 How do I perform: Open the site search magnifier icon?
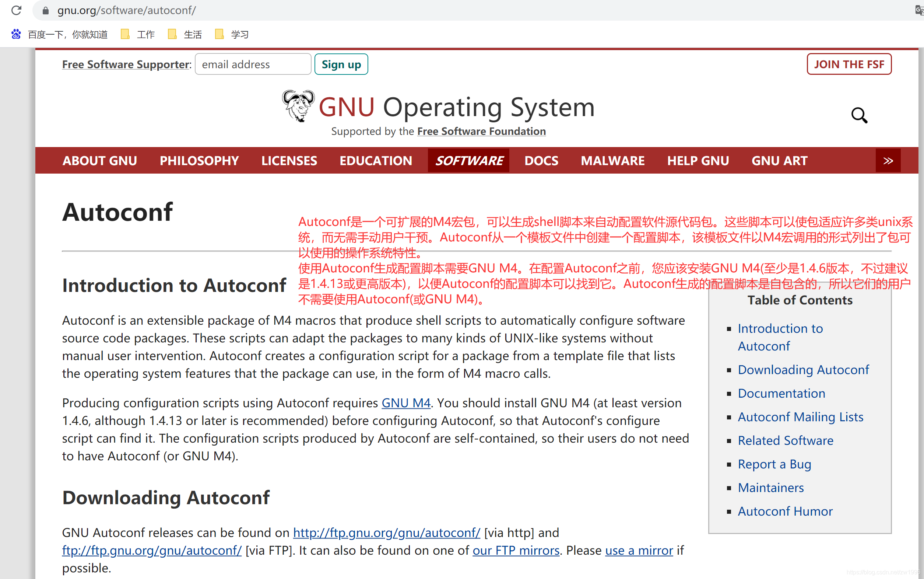pyautogui.click(x=859, y=115)
